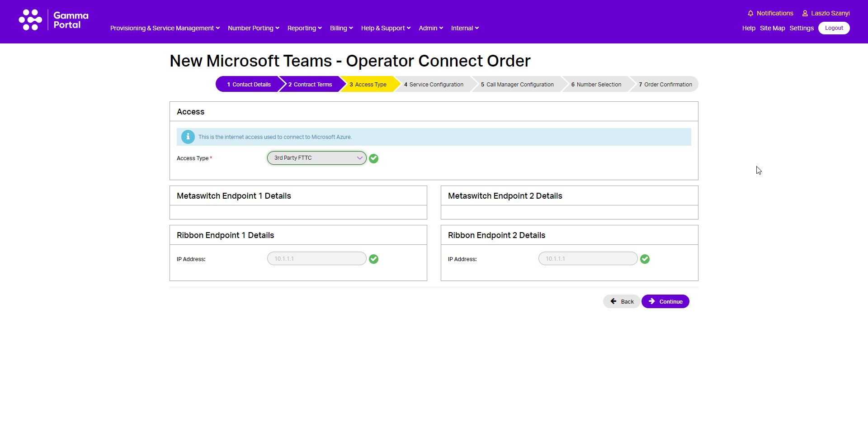
Task: Select step 4 Service Configuration
Action: click(x=434, y=85)
